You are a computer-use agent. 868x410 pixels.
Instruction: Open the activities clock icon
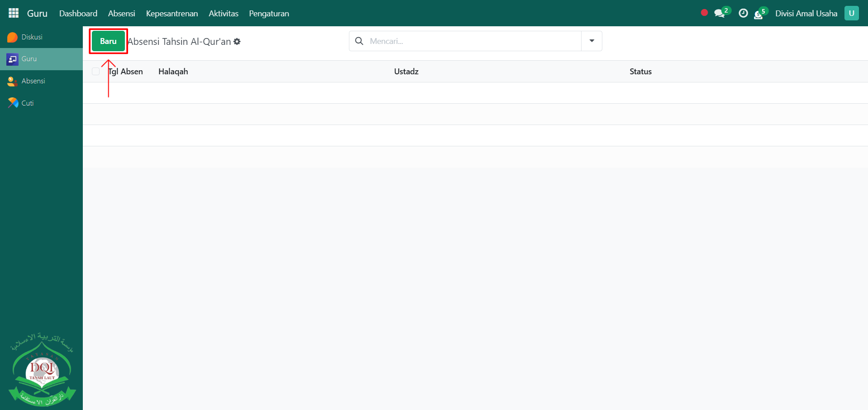(x=743, y=14)
